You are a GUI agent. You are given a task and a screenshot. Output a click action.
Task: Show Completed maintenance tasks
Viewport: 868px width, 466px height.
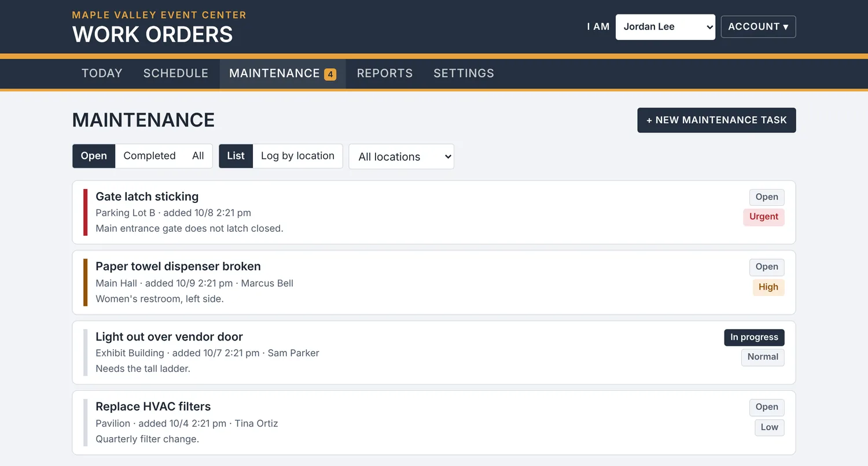(x=149, y=156)
